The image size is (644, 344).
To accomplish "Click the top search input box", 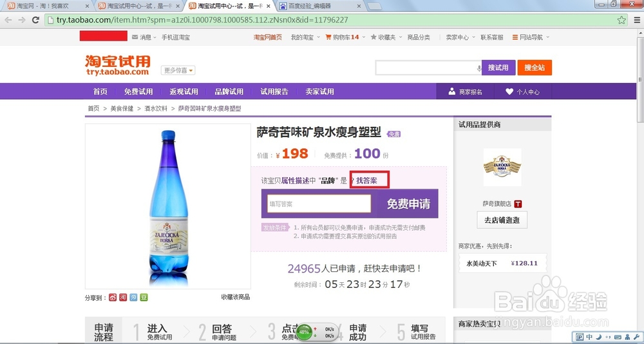I will (428, 68).
